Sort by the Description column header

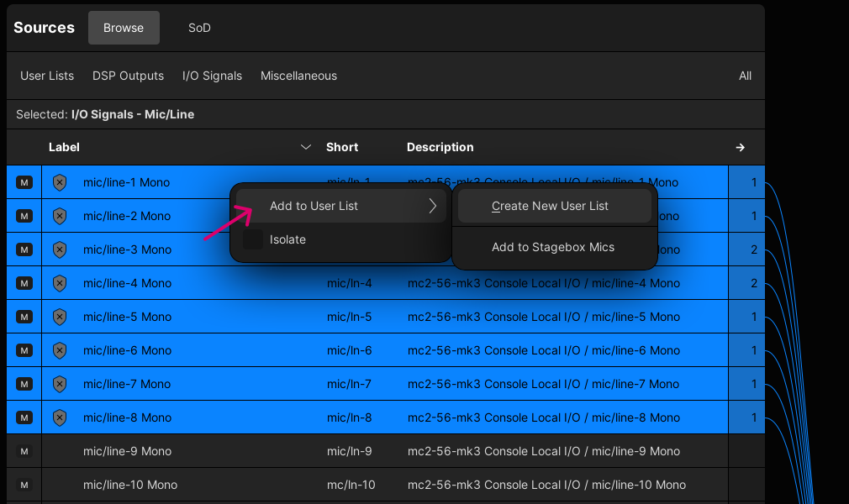440,147
